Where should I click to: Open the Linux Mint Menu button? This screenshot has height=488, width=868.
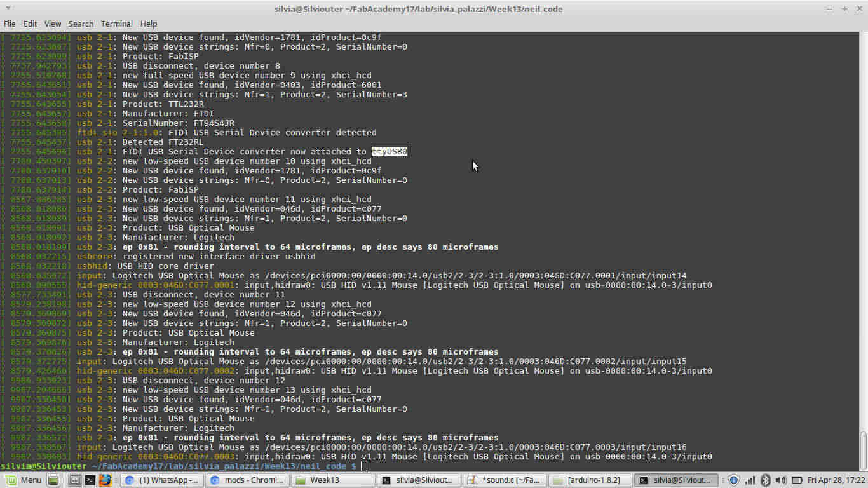pyautogui.click(x=24, y=480)
